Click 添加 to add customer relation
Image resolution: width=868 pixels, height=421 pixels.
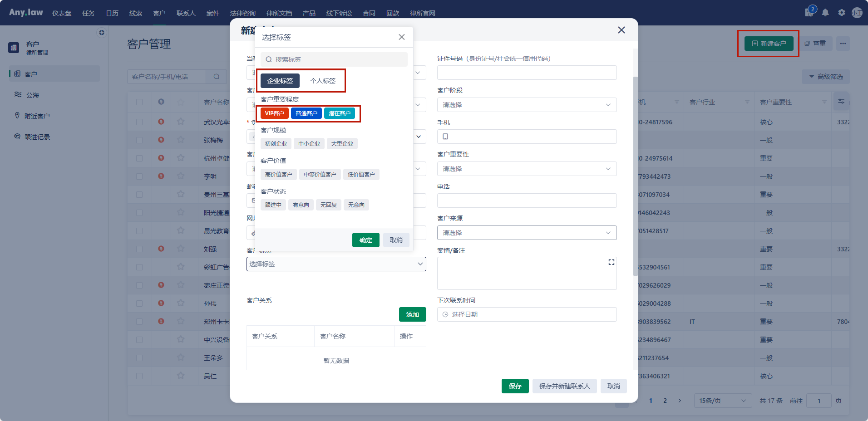tap(413, 314)
